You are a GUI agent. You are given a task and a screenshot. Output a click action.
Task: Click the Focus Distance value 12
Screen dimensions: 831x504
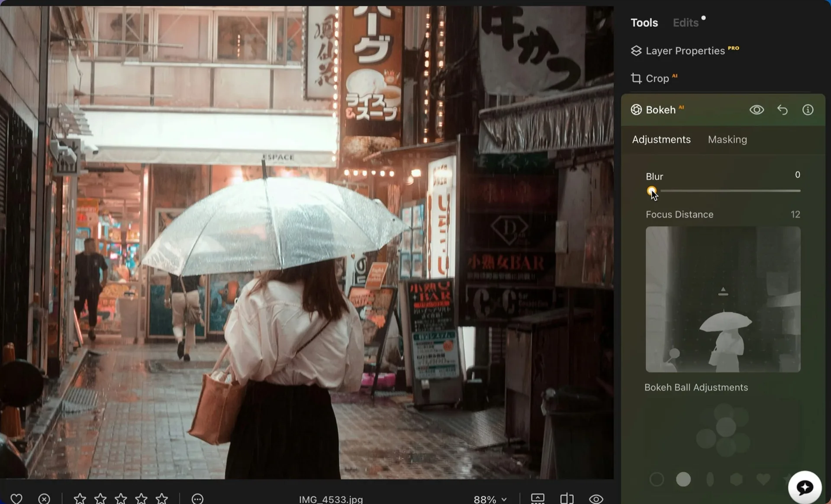click(x=795, y=215)
